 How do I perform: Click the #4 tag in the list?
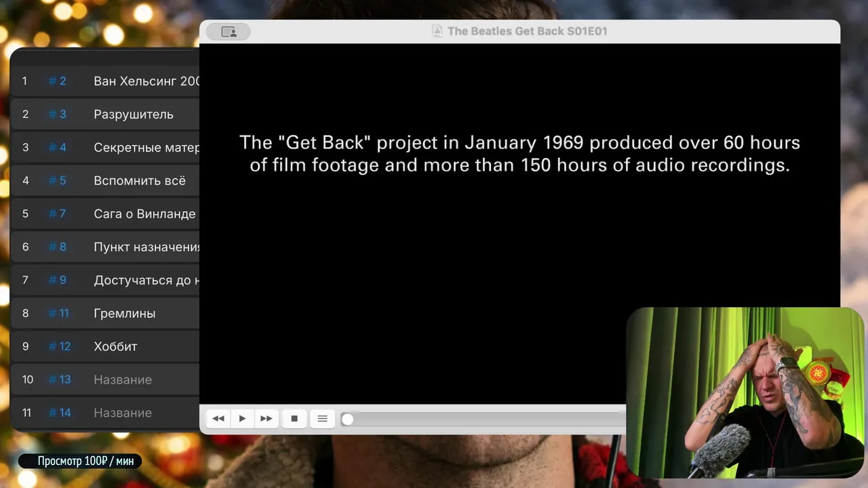(x=58, y=148)
